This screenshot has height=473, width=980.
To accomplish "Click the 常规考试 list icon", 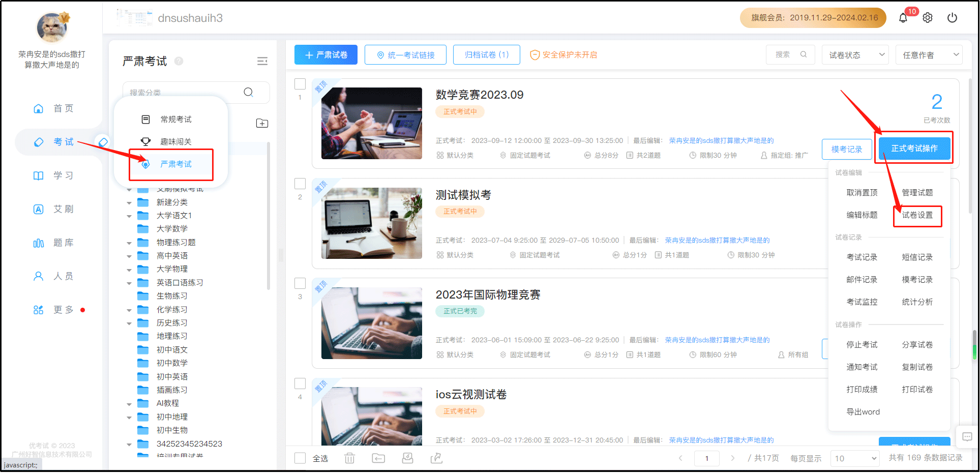I will tap(145, 119).
